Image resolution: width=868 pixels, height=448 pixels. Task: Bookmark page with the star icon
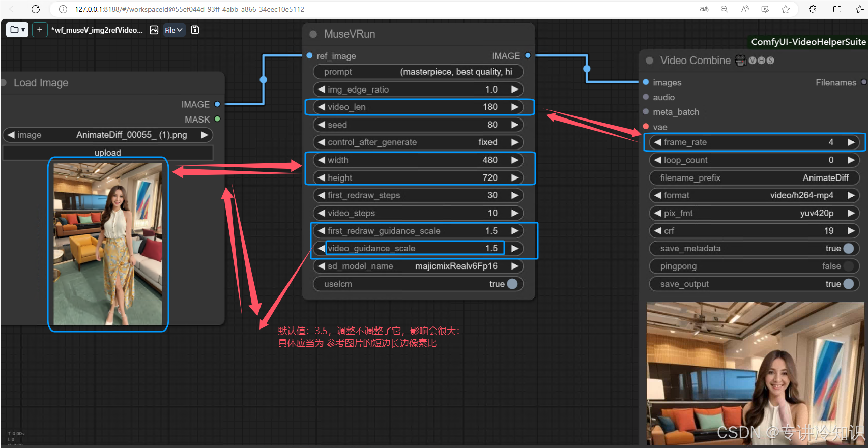pos(786,9)
